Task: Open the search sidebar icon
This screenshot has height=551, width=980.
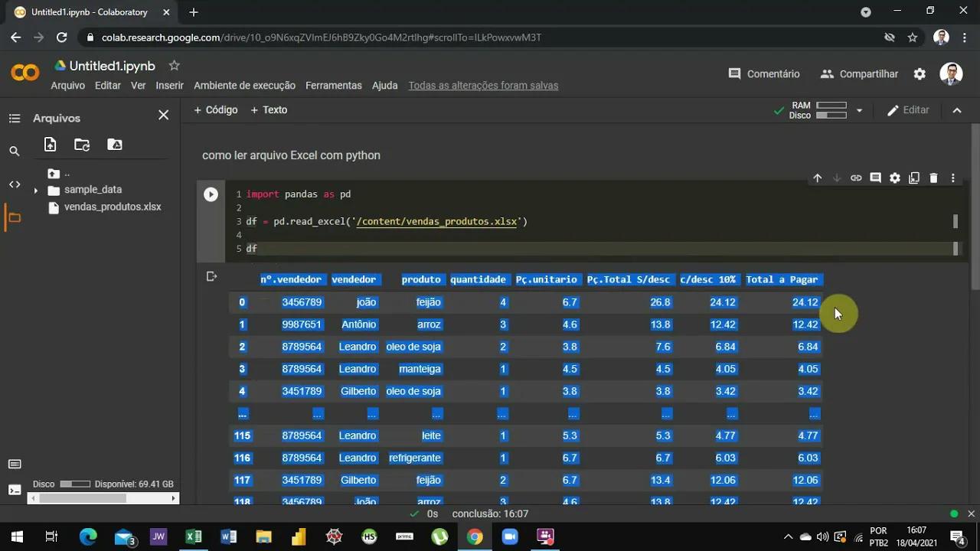Action: 15,152
